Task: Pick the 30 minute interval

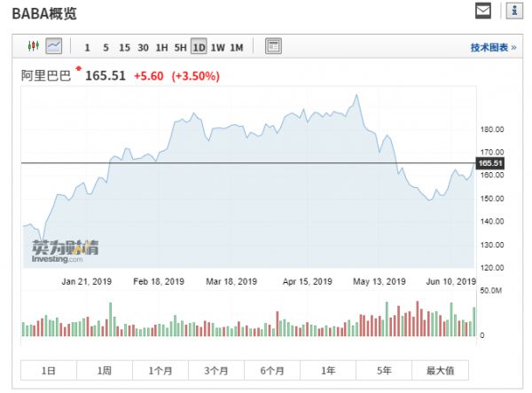Action: pyautogui.click(x=143, y=47)
